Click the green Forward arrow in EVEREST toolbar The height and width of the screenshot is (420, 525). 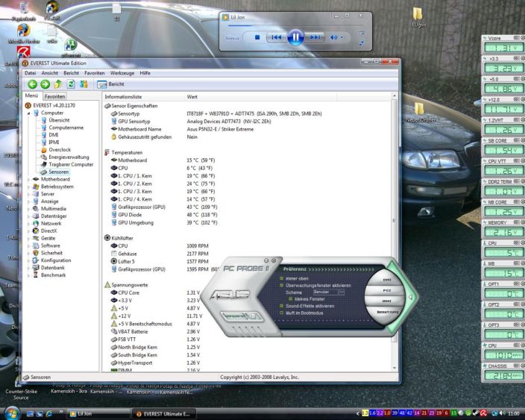(x=46, y=85)
